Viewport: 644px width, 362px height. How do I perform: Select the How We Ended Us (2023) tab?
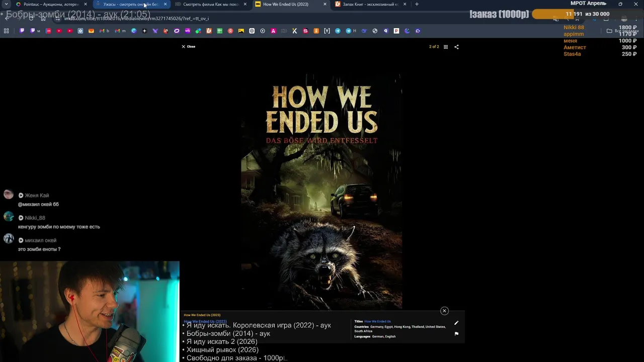(x=290, y=4)
